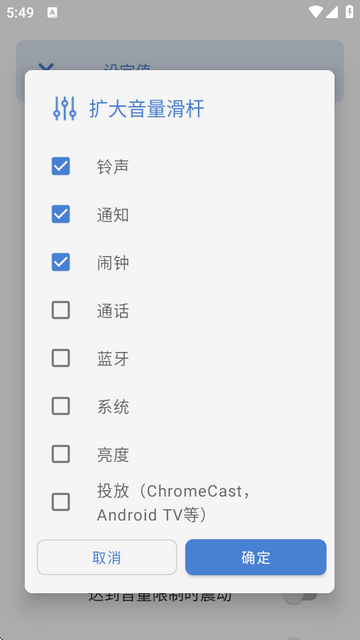Viewport: 360px width, 640px height.
Task: Uncheck the 通知 checkbox
Action: click(61, 214)
